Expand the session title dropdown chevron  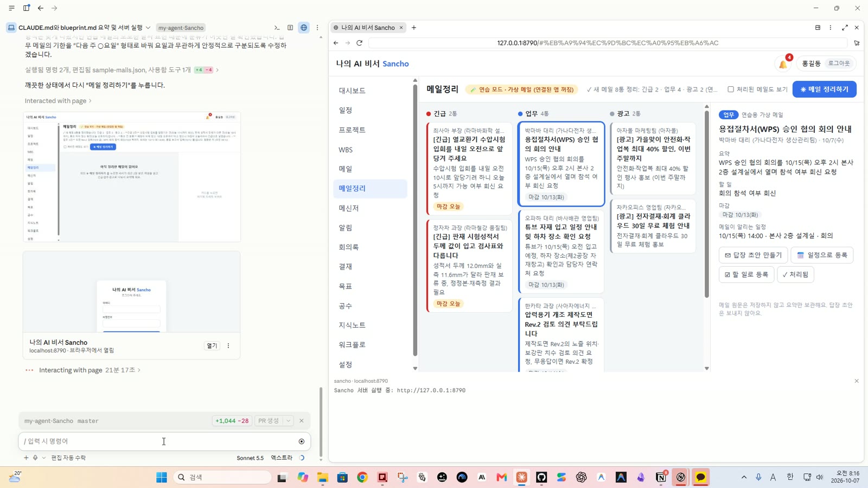148,28
